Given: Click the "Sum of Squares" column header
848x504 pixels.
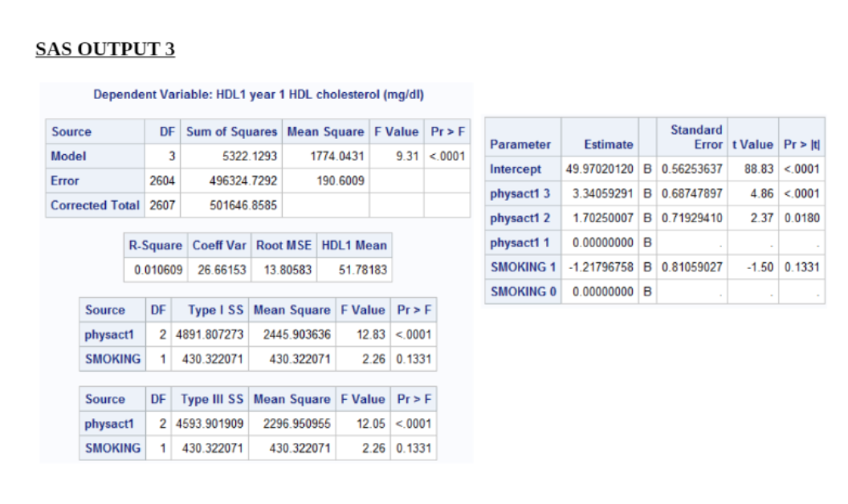Looking at the screenshot, I should [x=231, y=132].
